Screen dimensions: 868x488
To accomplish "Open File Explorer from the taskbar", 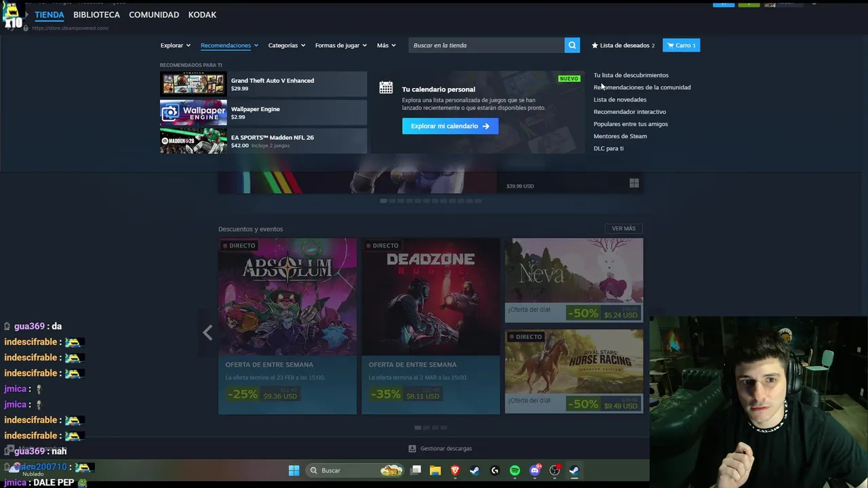I will pyautogui.click(x=435, y=470).
